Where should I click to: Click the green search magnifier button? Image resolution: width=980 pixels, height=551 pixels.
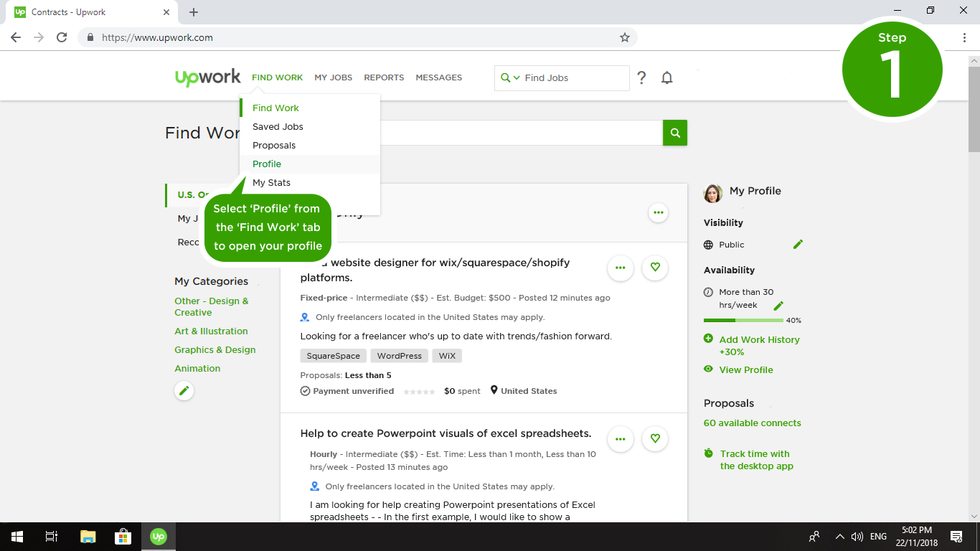coord(675,133)
